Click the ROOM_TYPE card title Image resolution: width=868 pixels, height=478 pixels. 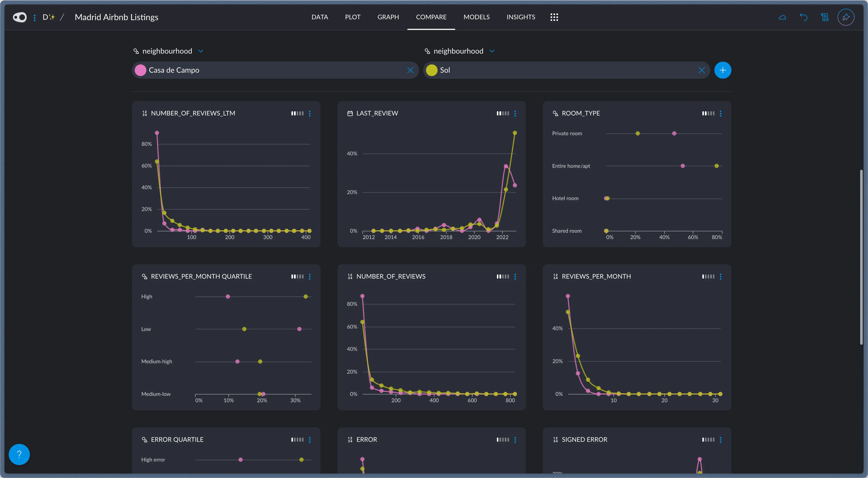[x=581, y=114]
